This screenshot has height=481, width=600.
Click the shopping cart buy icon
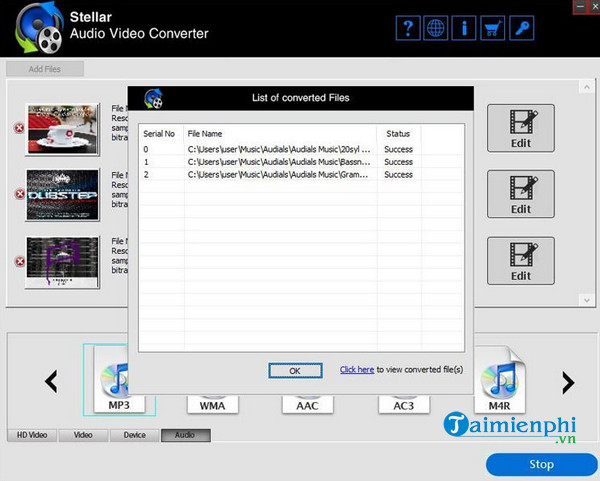point(492,28)
